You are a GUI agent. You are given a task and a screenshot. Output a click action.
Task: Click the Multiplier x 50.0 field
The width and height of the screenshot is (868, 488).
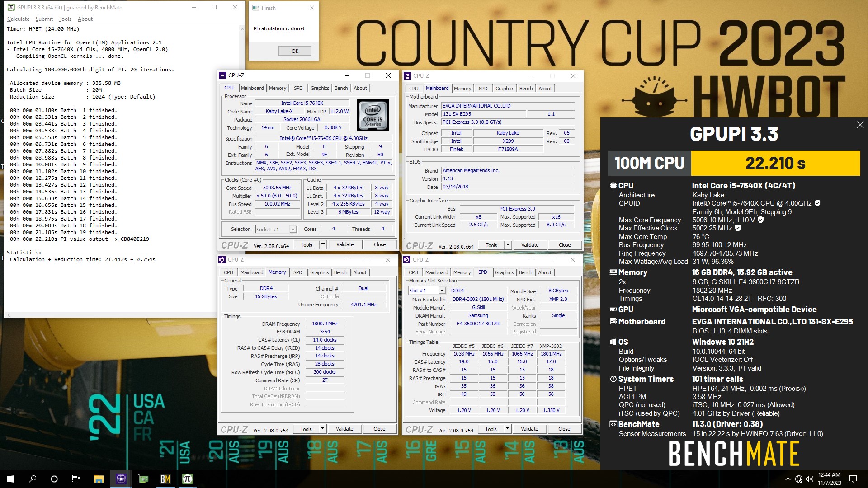pos(277,196)
